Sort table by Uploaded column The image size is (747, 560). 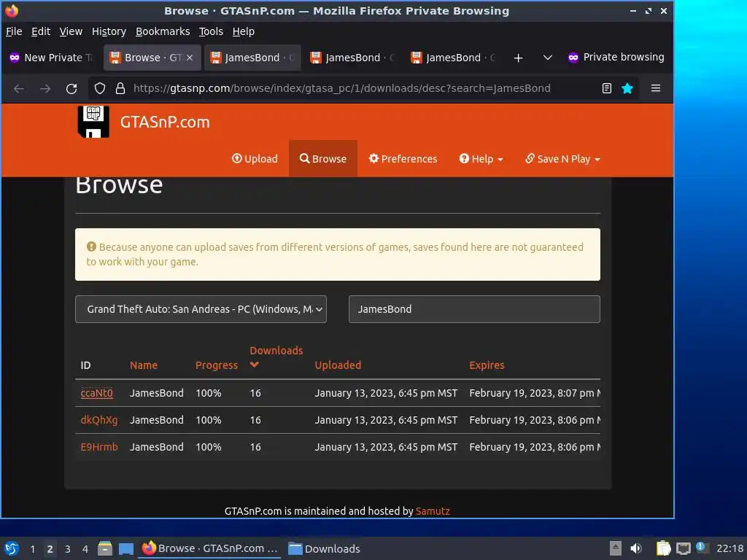point(338,365)
